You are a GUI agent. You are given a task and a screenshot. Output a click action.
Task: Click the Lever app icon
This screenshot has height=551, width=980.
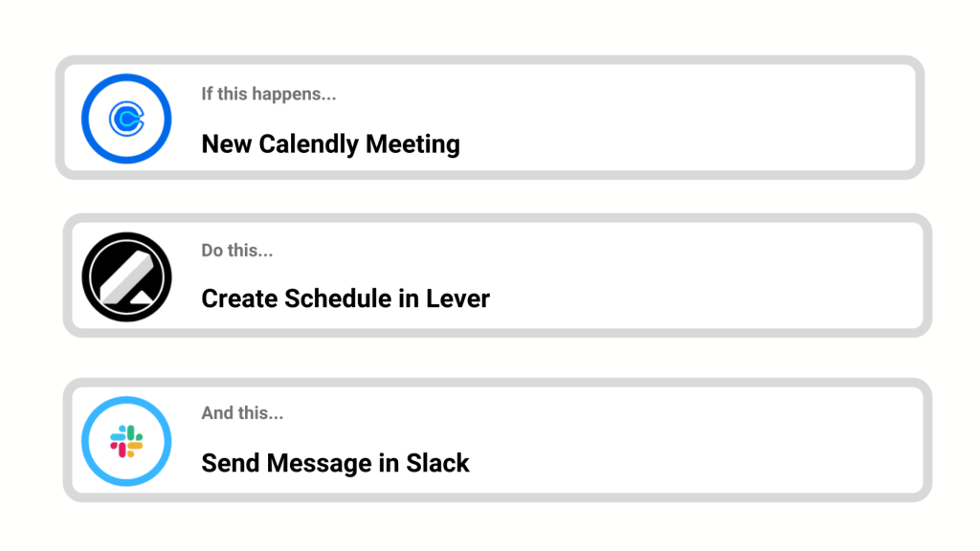[x=126, y=277]
